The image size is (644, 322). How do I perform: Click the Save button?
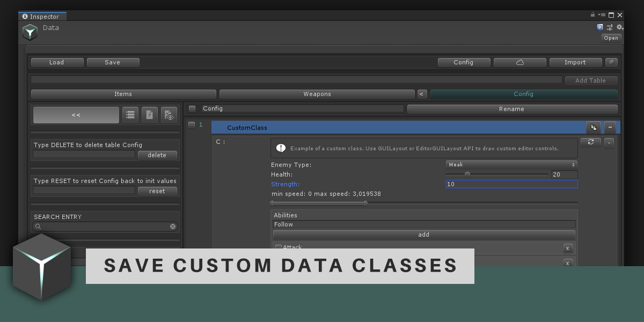113,62
